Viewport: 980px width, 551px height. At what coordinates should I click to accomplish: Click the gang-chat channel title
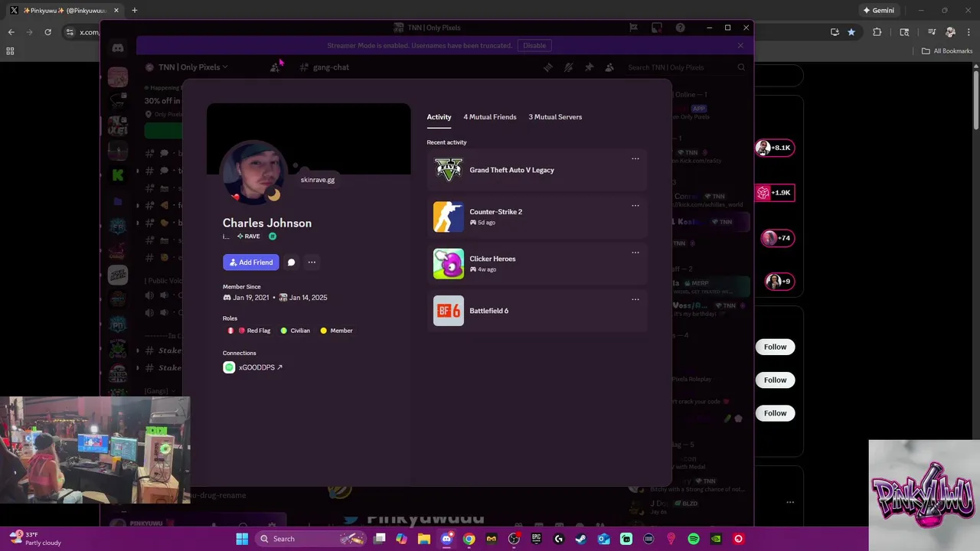(x=331, y=67)
